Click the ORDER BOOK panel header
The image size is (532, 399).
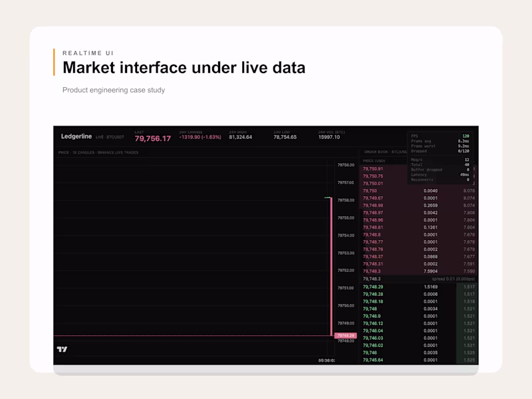tap(386, 152)
